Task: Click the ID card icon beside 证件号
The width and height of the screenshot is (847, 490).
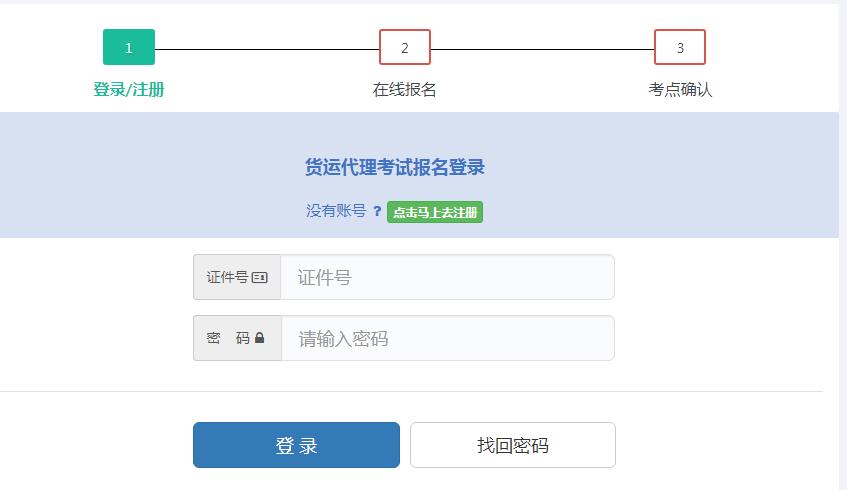Action: point(260,277)
